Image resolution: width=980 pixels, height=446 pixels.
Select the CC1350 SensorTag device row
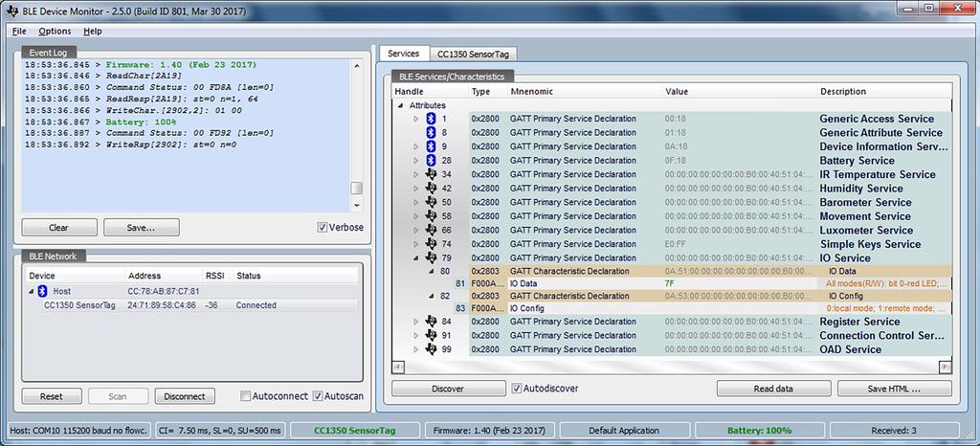[x=191, y=305]
